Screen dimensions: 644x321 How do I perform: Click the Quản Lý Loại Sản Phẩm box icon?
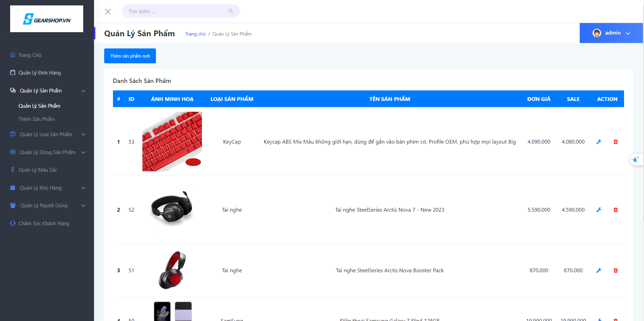click(13, 134)
